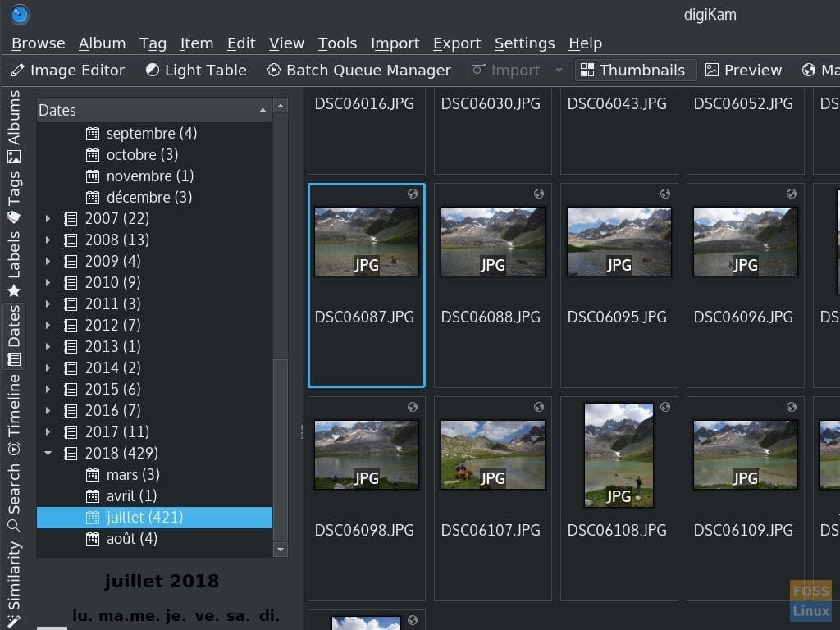Open the Album menu
840x630 pixels.
[102, 43]
